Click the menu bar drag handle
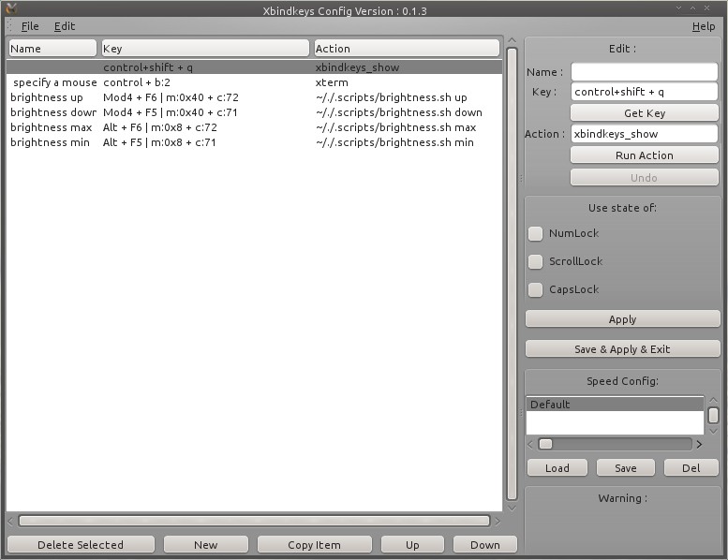 (x=10, y=26)
